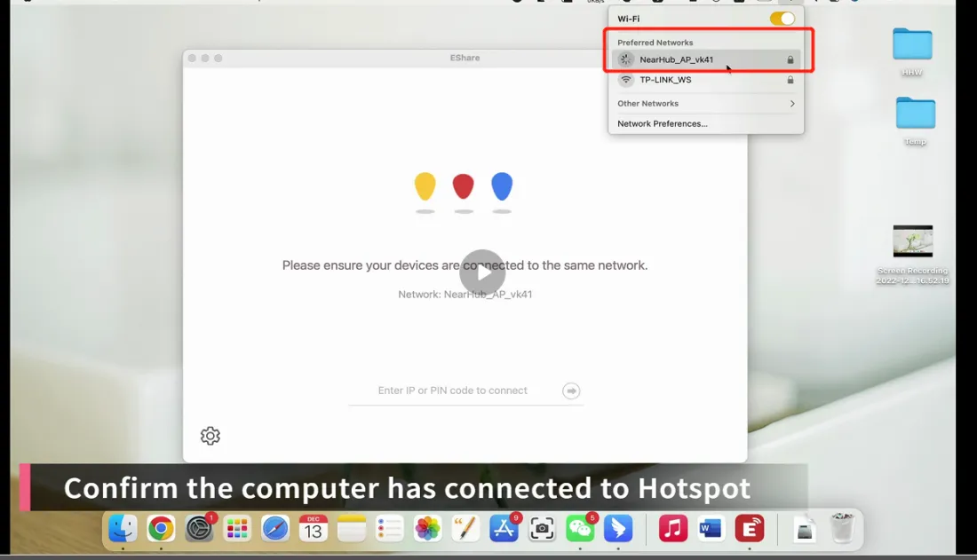Open the Trash in the dock
The image size is (977, 560).
842,528
